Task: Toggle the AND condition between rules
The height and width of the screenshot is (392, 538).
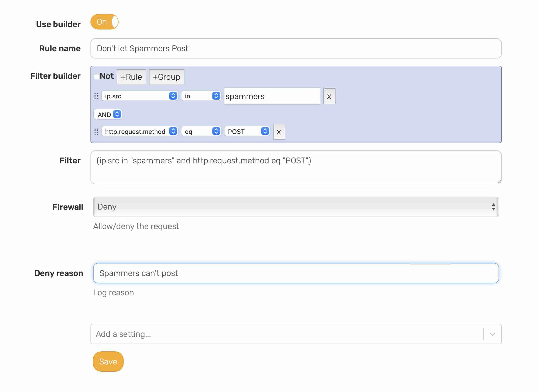Action: point(108,114)
